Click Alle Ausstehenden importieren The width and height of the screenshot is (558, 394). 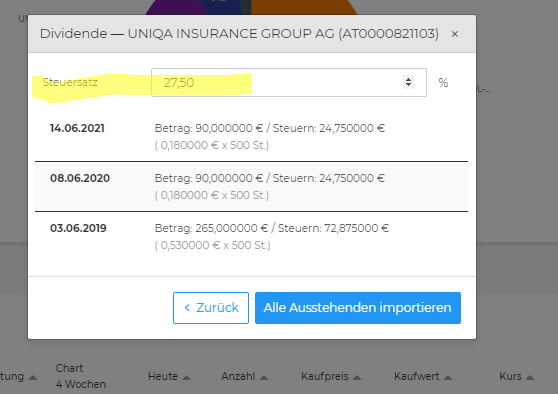tap(358, 308)
